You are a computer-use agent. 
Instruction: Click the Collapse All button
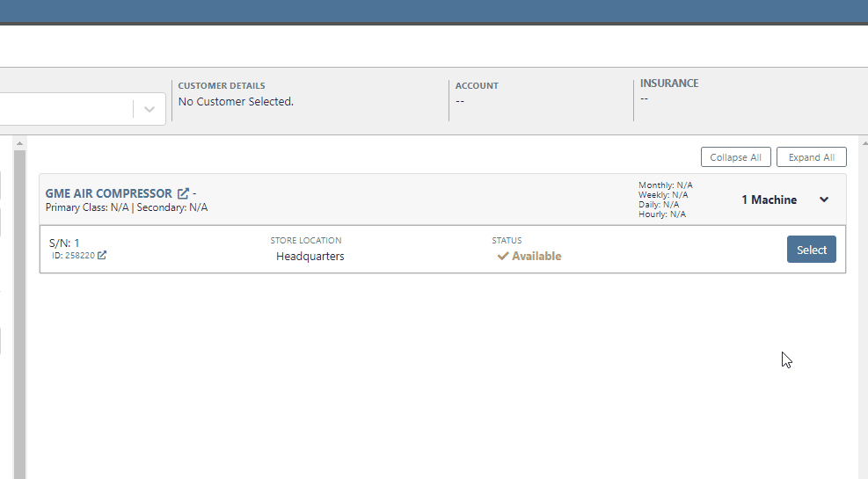click(736, 157)
